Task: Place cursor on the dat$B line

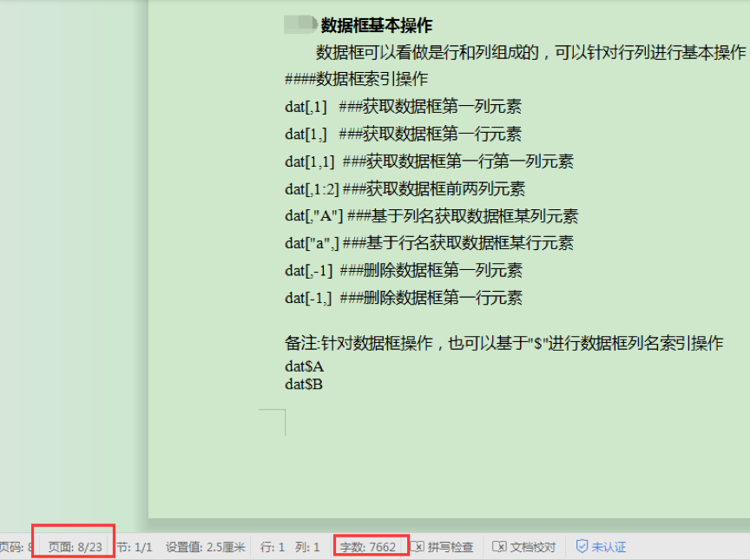Action: point(304,384)
